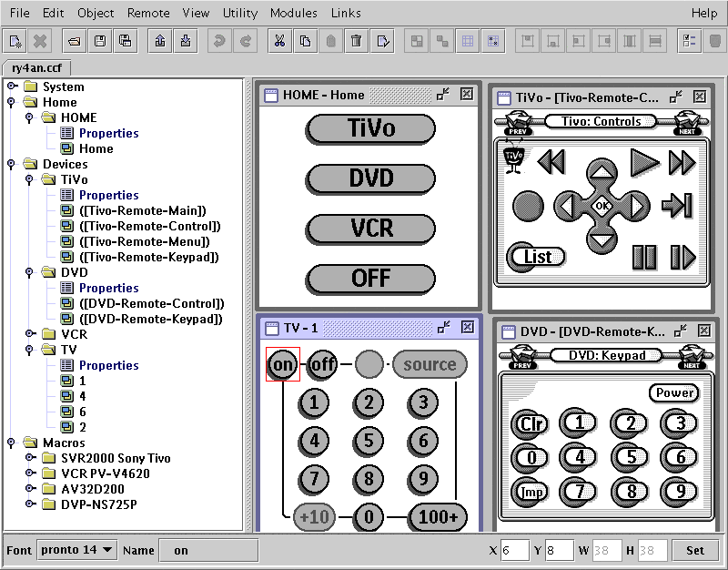Click the Properties edit page icon
This screenshot has width=728, height=570.
pos(382,41)
